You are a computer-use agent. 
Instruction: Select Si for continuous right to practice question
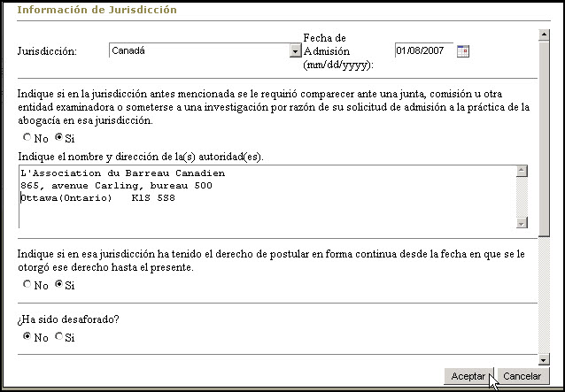click(x=59, y=285)
